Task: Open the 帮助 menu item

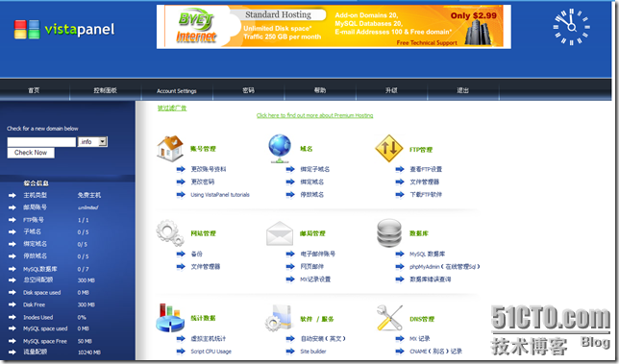Action: coord(320,90)
